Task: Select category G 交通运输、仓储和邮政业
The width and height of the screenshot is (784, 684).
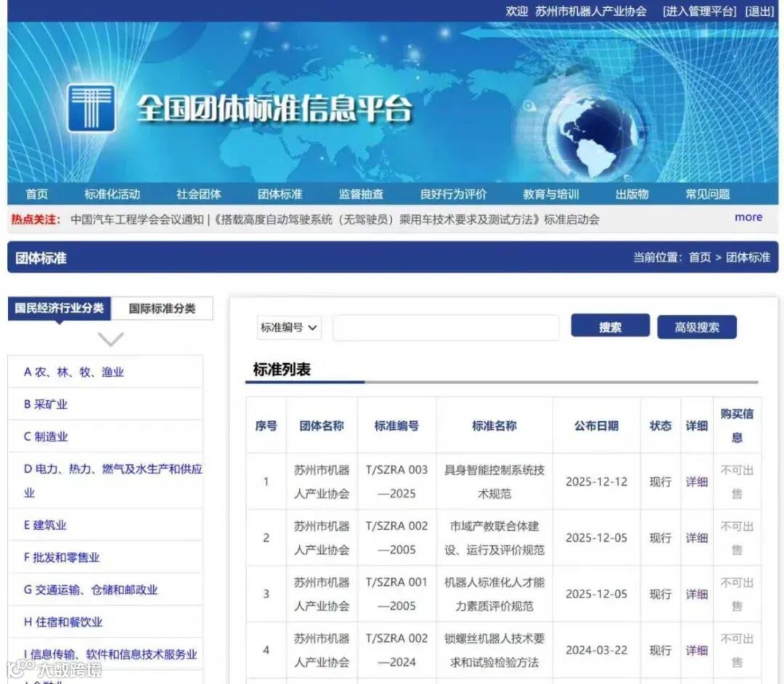Action: point(91,590)
